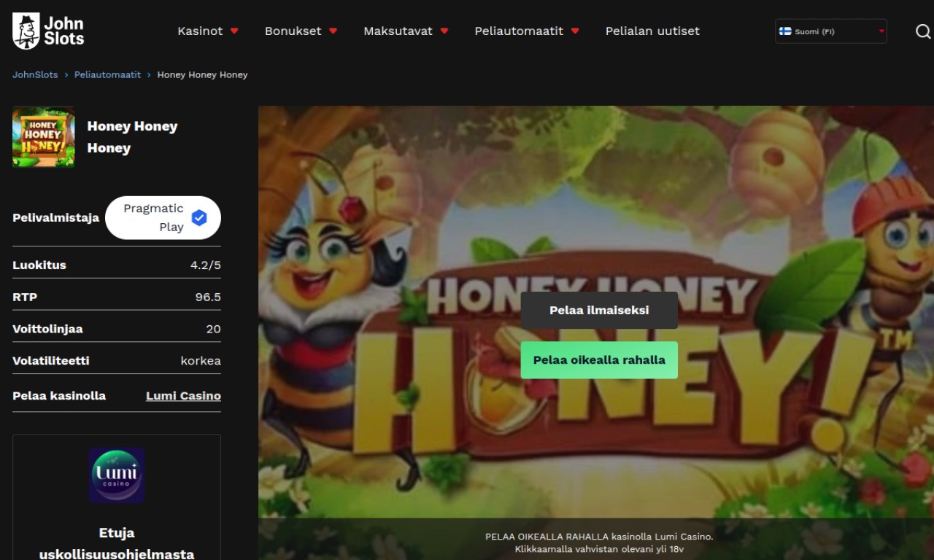The image size is (934, 560).
Task: Click the PELAA OIKEALLA RAHALLA disclaimer text
Action: pyautogui.click(x=599, y=537)
